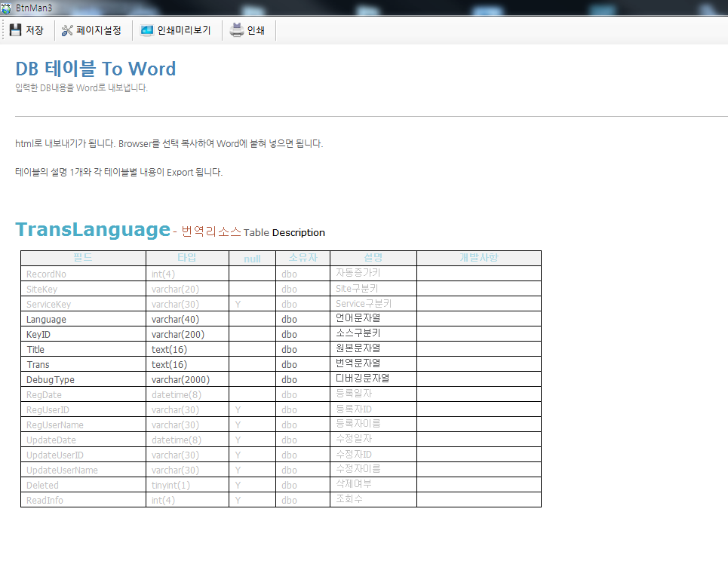Click the 조회수 description cell
728x564 pixels.
(373, 500)
